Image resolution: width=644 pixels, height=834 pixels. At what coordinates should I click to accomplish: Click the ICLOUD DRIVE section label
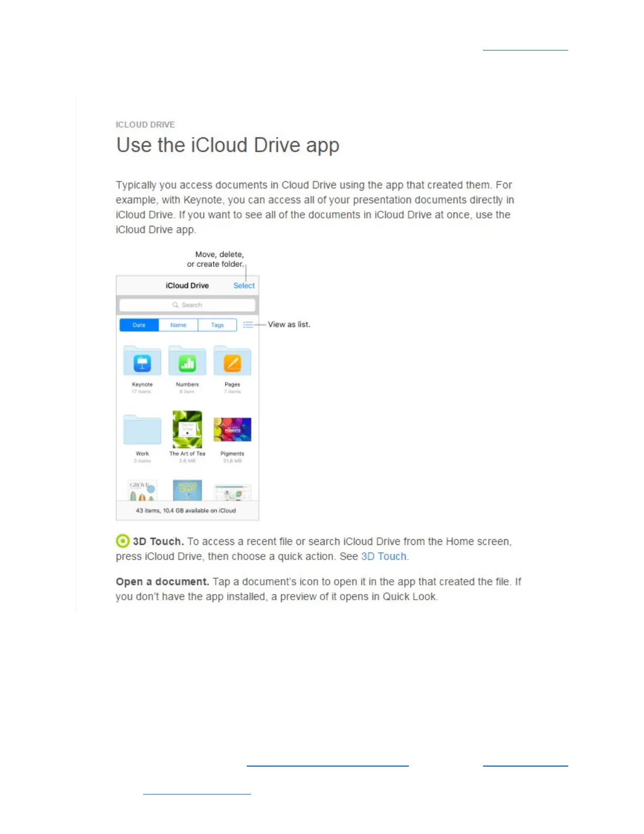[145, 125]
